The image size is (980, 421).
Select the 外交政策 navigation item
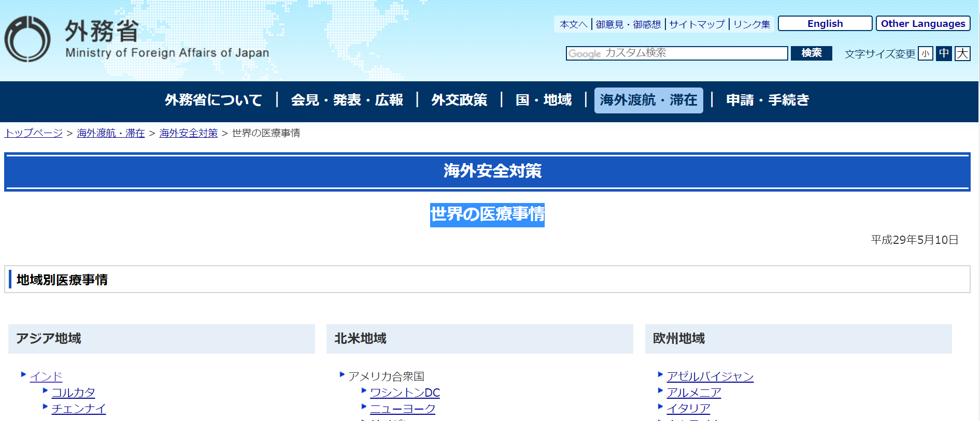click(x=459, y=100)
